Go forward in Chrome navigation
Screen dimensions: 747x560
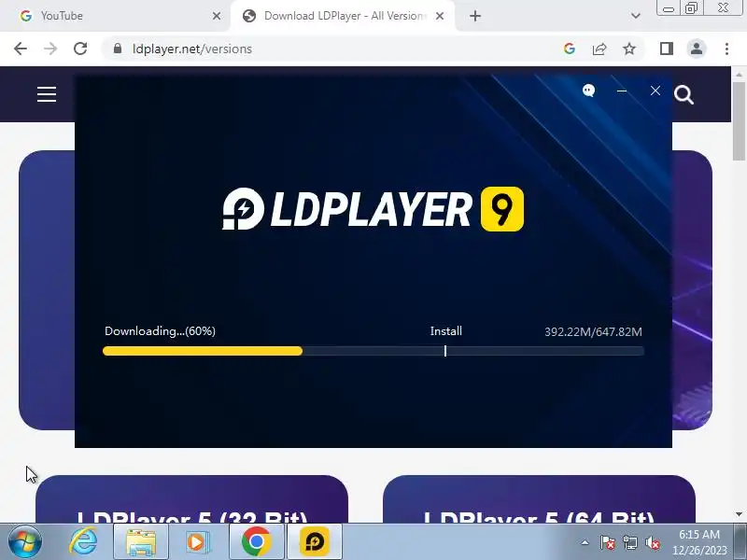coord(50,49)
